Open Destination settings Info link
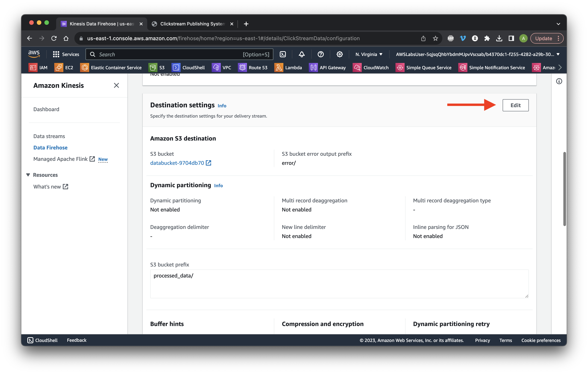 (222, 106)
